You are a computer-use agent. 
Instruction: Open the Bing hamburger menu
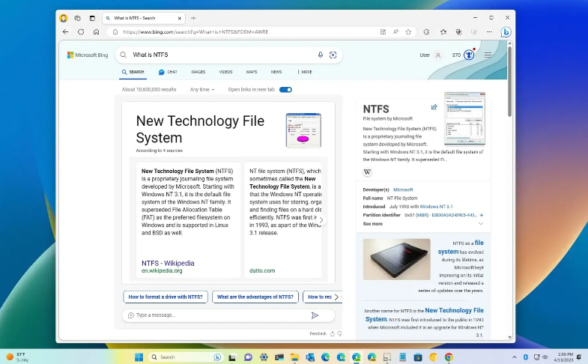click(488, 55)
